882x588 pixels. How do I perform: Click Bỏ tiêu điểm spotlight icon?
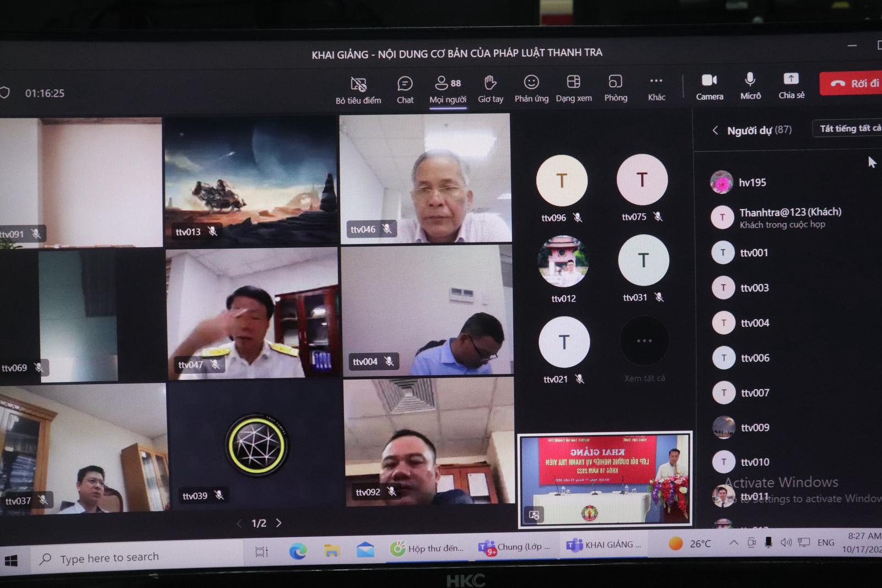[358, 90]
